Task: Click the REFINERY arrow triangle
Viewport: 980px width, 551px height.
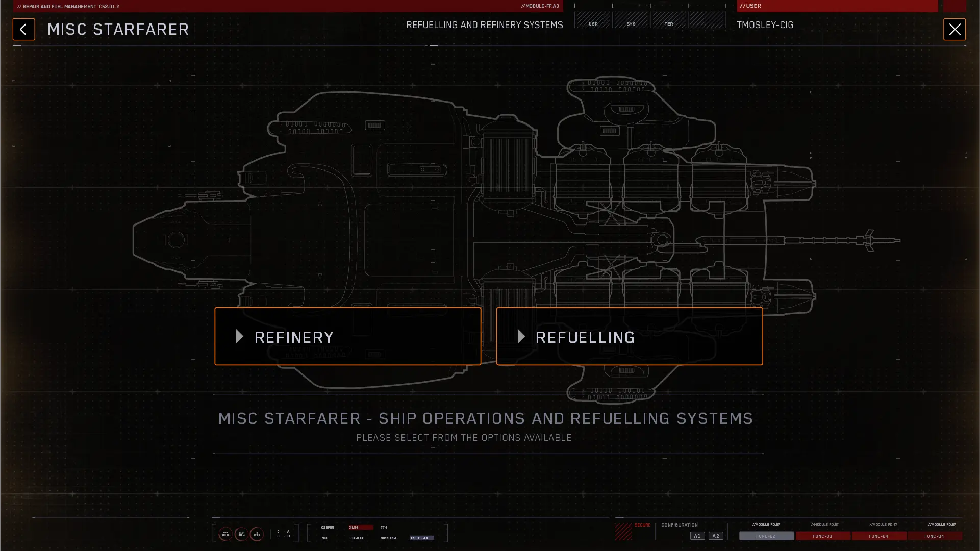Action: pos(239,336)
